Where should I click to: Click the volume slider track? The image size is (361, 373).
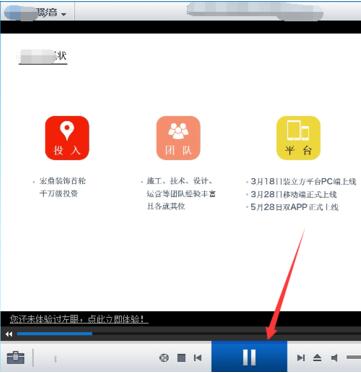353,358
